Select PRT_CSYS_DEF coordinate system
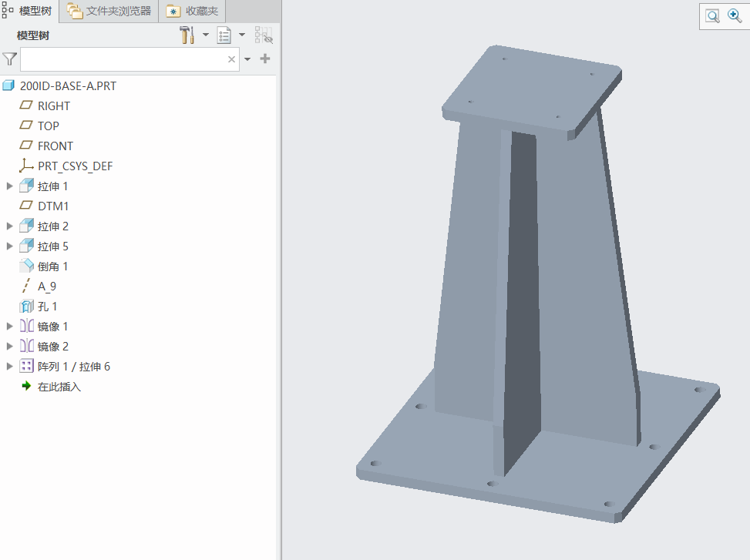Screen dimensions: 750x560 (x=75, y=166)
